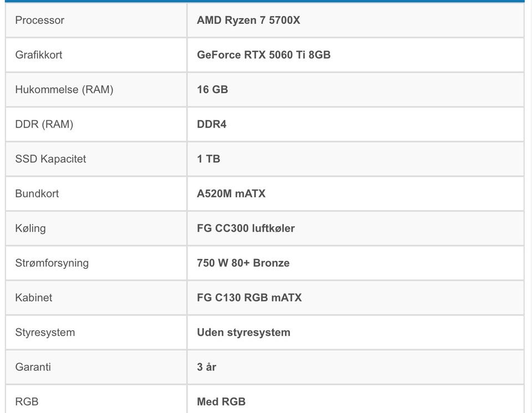Select the '3 år' warranty value
Image resolution: width=532 pixels, height=413 pixels.
[x=206, y=367]
